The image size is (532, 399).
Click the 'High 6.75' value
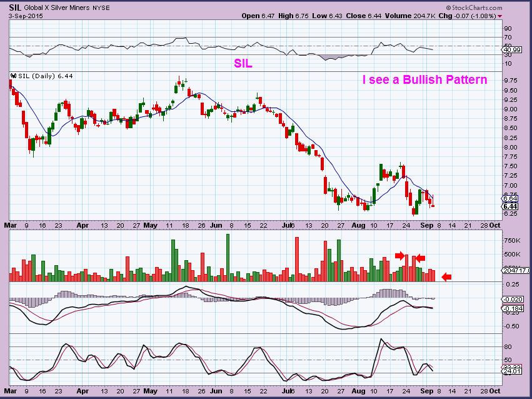293,16
